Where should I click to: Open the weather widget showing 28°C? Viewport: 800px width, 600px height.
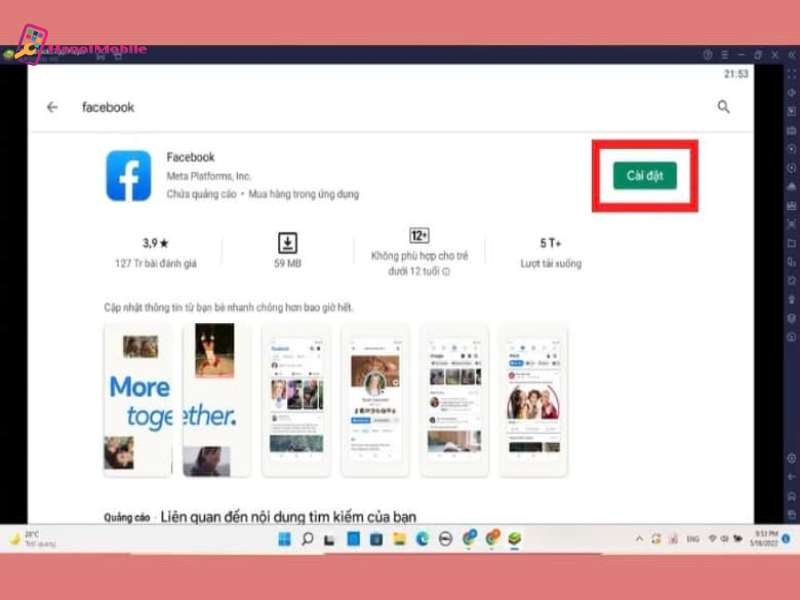(32, 539)
